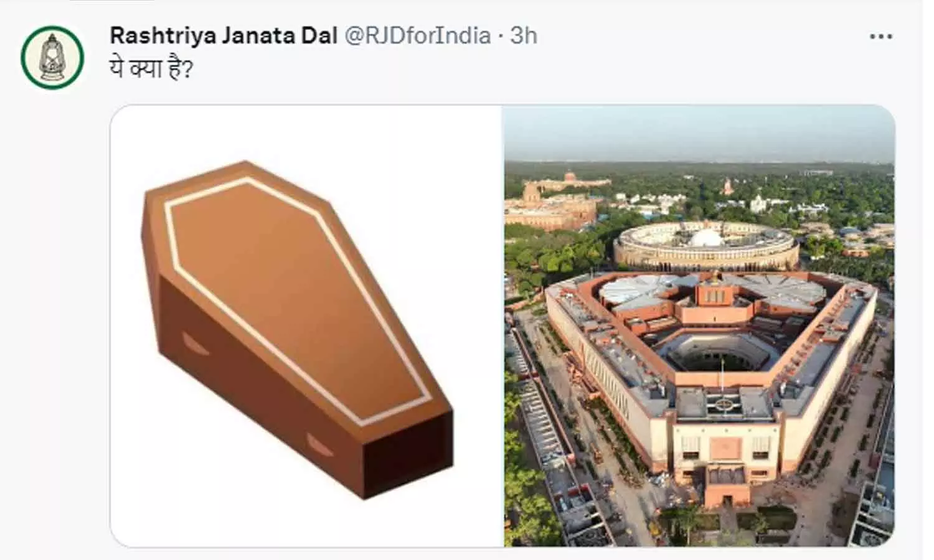Click the hazy sky area of the photo
934x560 pixels.
click(x=699, y=133)
